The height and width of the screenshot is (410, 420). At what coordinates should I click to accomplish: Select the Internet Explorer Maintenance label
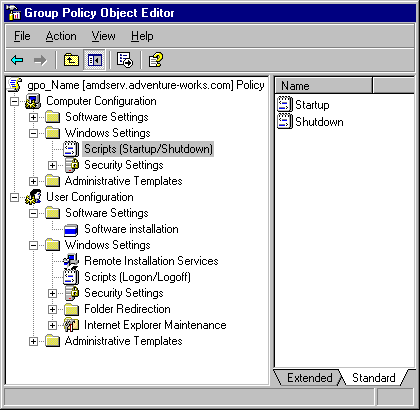tap(155, 325)
